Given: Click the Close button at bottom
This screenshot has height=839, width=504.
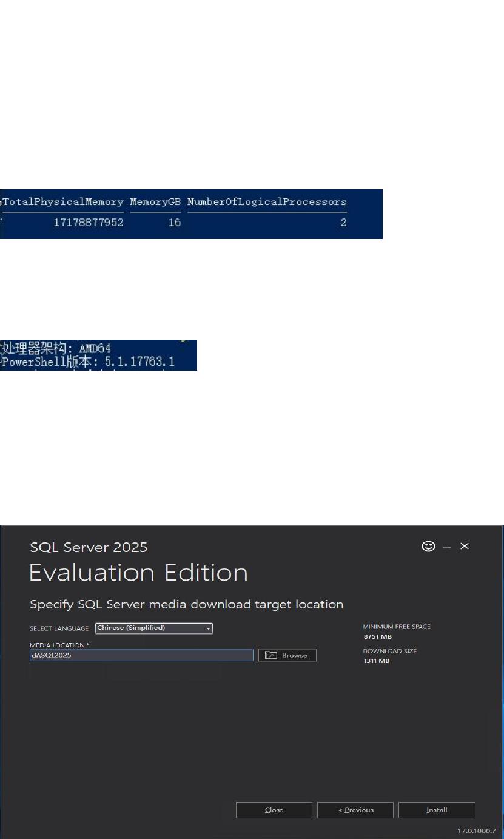Looking at the screenshot, I should (x=274, y=810).
